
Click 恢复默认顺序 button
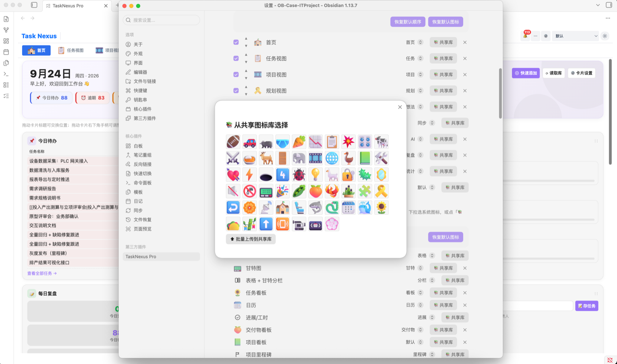click(408, 22)
